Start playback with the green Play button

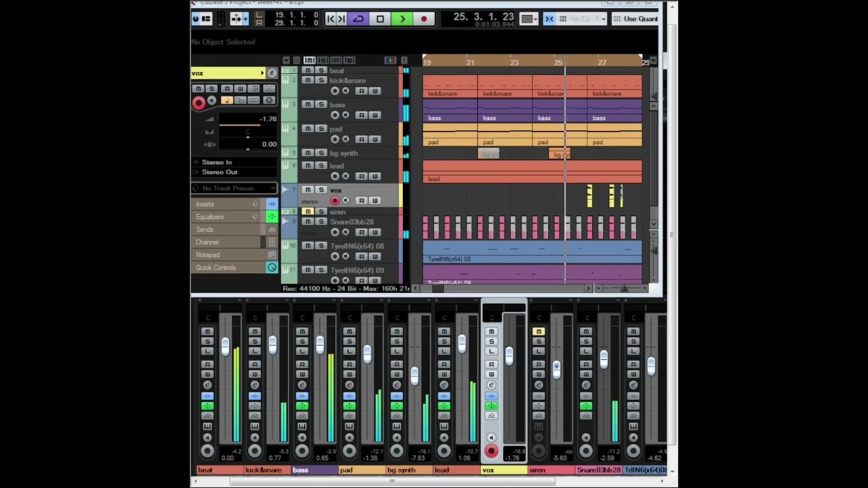pyautogui.click(x=402, y=19)
